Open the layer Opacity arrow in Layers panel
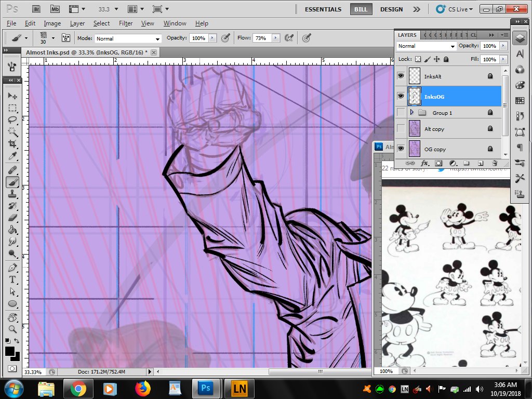This screenshot has height=399, width=532. click(503, 46)
